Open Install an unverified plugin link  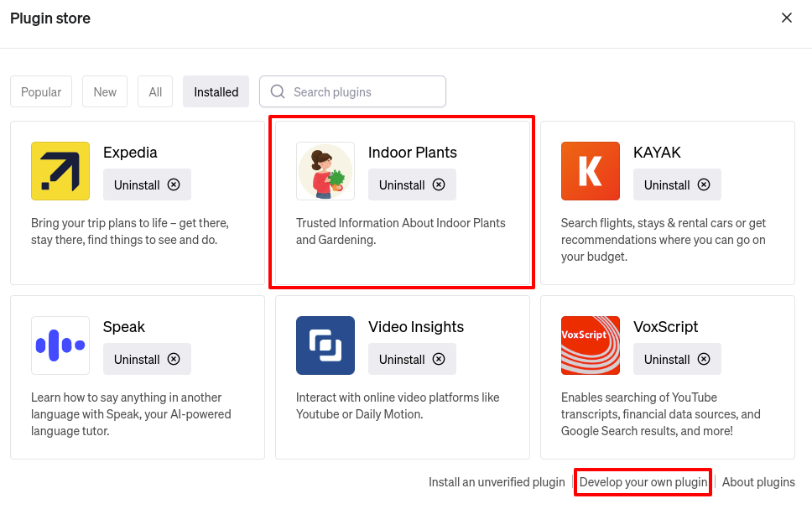point(497,482)
